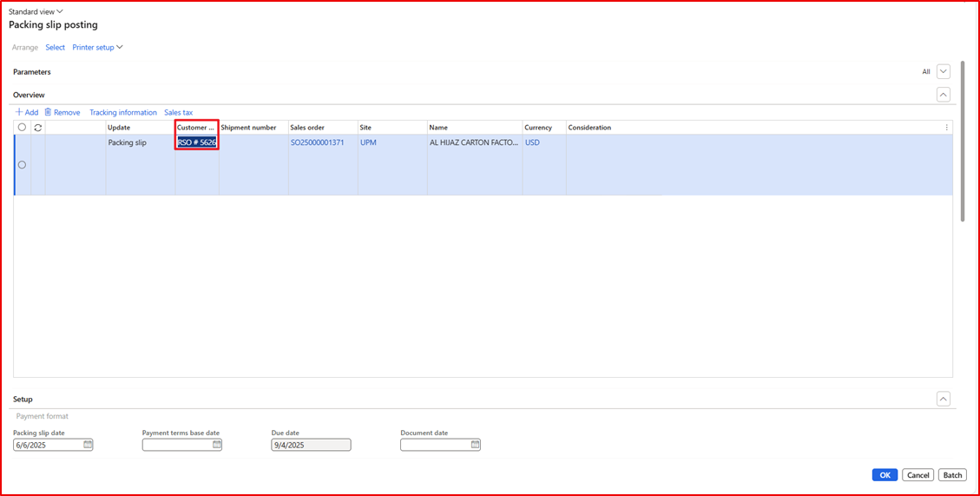Screen dimensions: 980x496
Task: Open calendar picker for Payment terms base date
Action: point(216,445)
